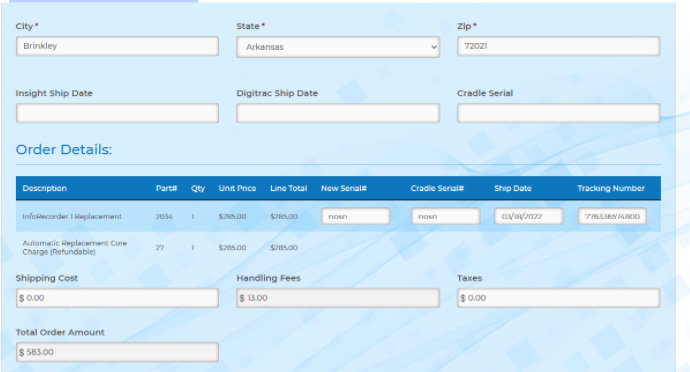Select the Qty column header
The image size is (690, 372).
click(x=198, y=188)
